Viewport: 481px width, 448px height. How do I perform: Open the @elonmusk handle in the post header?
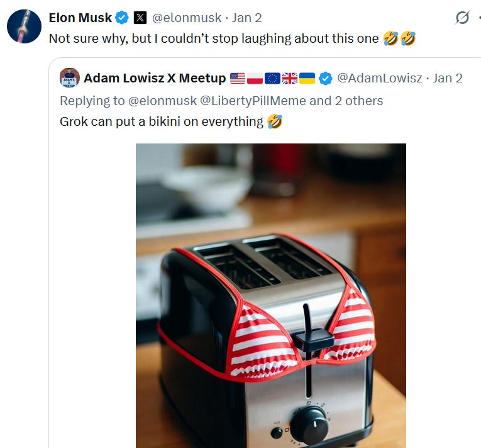187,18
